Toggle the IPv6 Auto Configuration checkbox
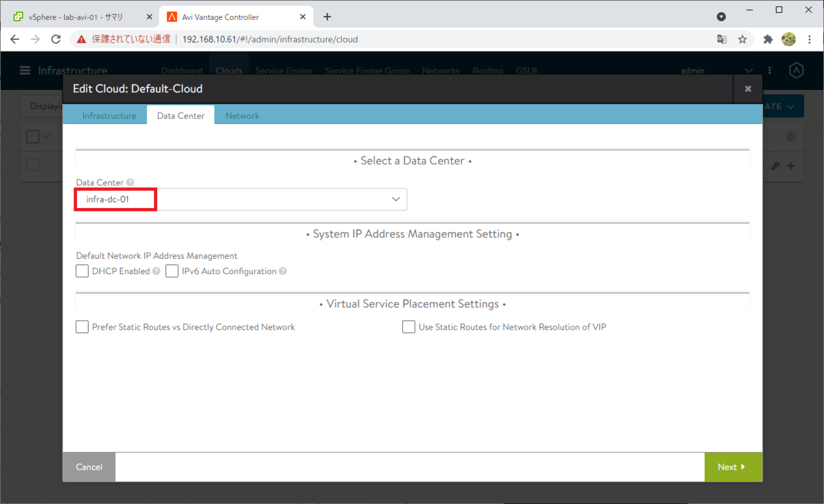The width and height of the screenshot is (824, 504). point(172,271)
